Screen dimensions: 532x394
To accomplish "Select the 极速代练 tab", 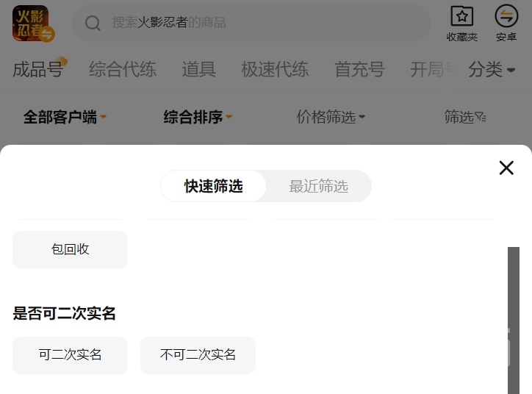I will pos(275,70).
